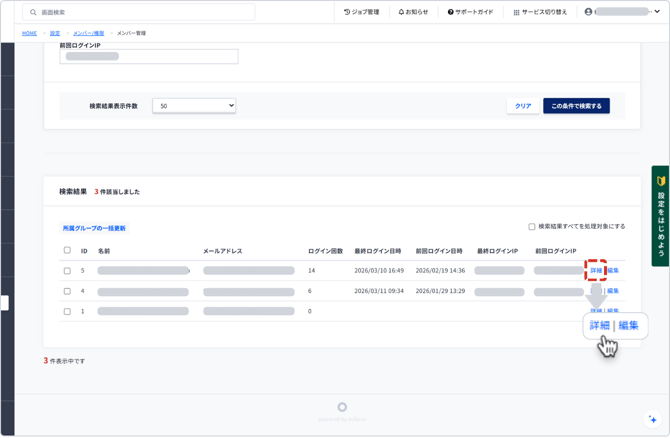This screenshot has width=670, height=438.
Task: Open サポートガイド help guide
Action: point(470,12)
